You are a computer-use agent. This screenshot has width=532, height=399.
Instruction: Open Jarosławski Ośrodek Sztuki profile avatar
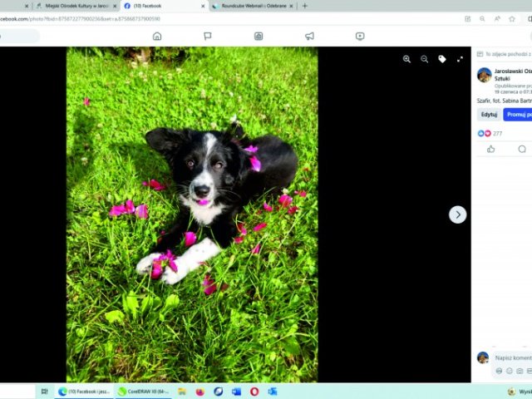click(x=484, y=75)
